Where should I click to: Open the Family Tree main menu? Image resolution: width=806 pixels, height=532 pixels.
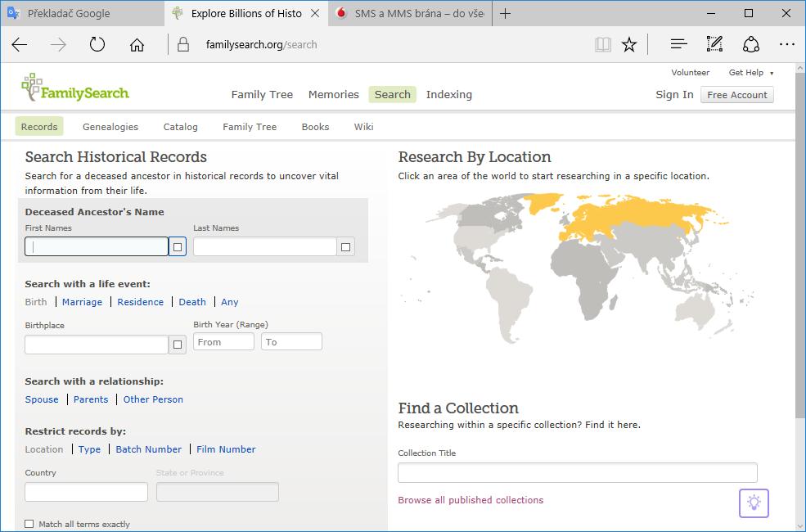(x=262, y=95)
